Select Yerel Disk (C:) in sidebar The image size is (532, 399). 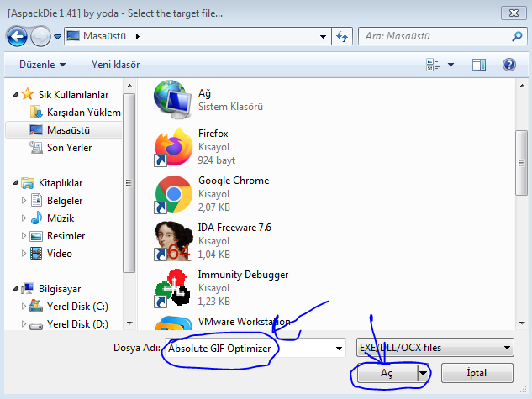(x=77, y=307)
